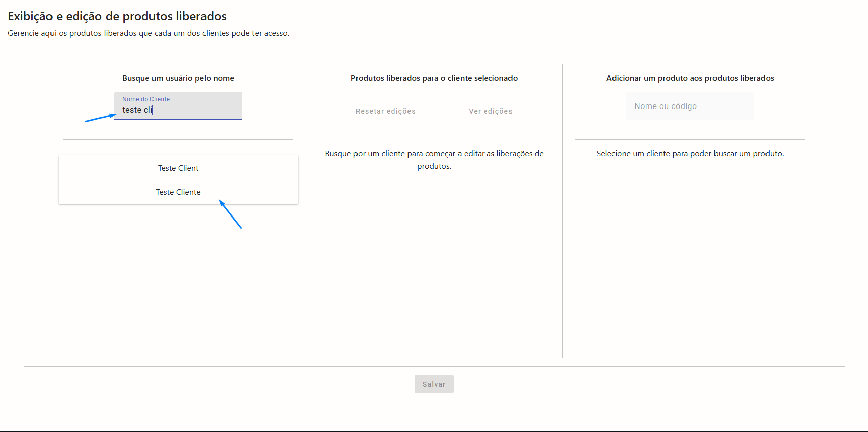Click Produtos liberados para o cliente selecionado heading

434,78
